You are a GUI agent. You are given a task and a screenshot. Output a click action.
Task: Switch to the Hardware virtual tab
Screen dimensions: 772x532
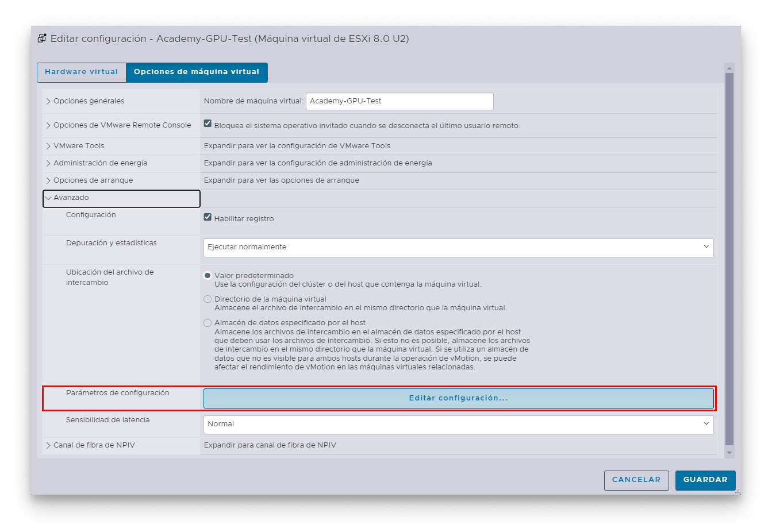(x=81, y=72)
